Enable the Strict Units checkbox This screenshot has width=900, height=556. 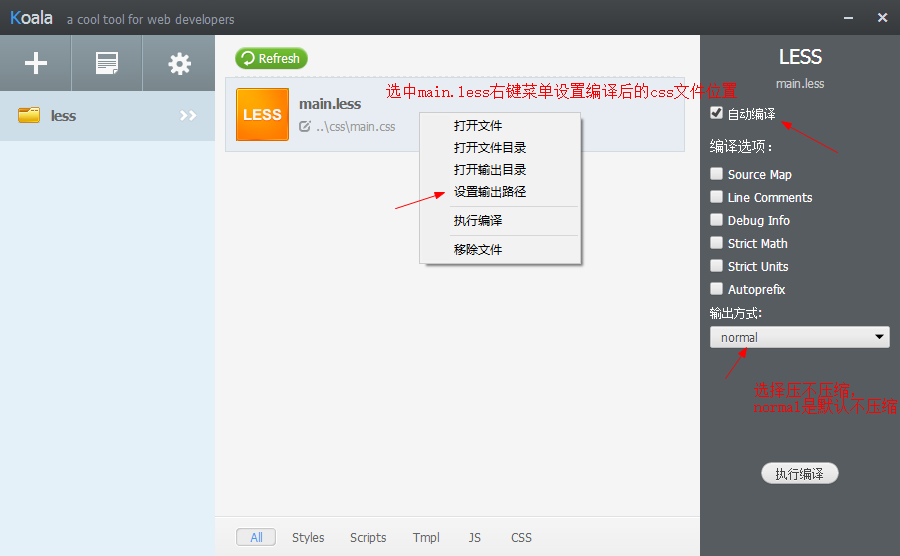tap(716, 266)
